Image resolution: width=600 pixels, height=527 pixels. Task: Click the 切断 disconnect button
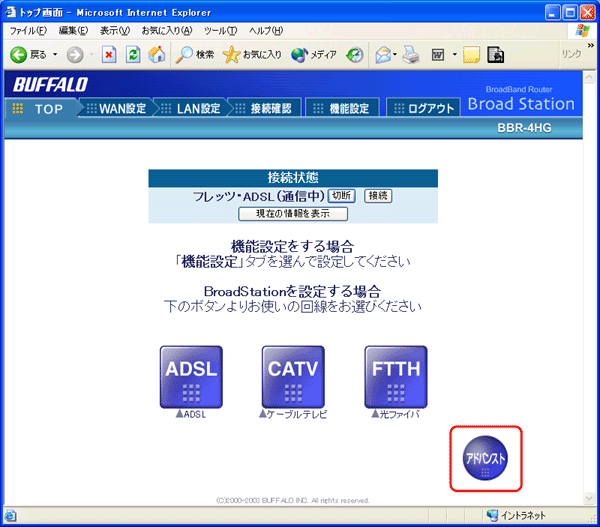[x=341, y=196]
